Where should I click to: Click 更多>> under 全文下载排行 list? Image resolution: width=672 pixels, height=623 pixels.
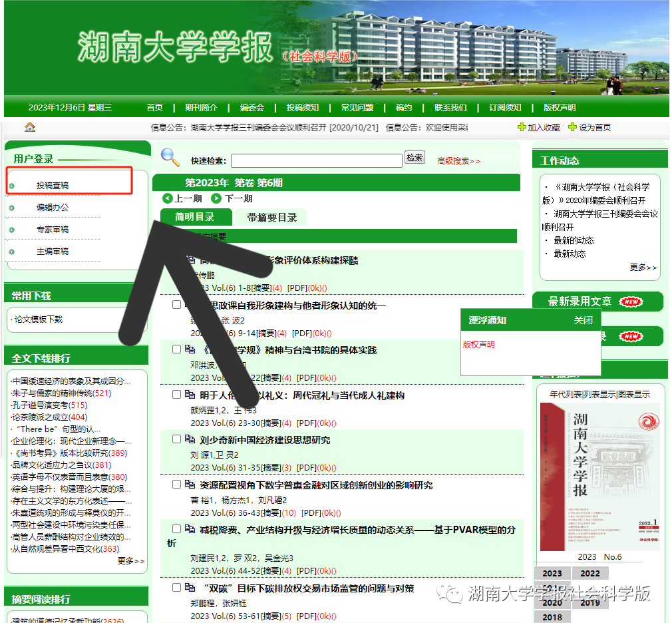(130, 561)
